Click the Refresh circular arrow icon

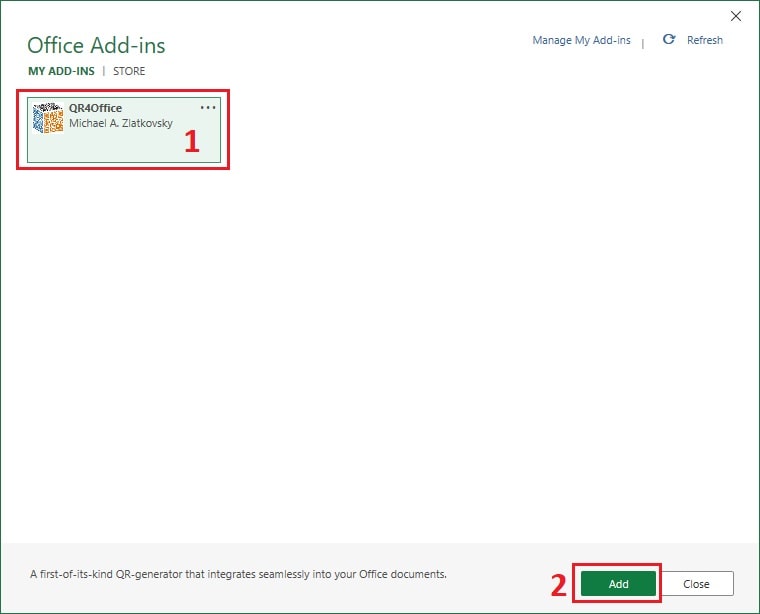669,39
